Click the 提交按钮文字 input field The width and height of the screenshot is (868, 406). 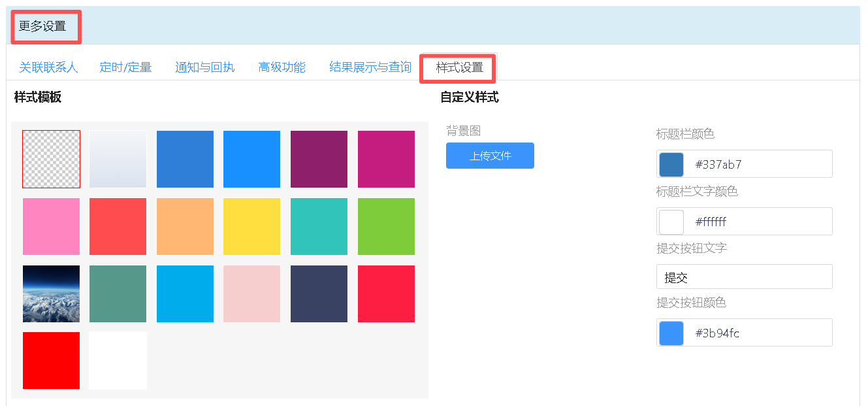point(744,277)
